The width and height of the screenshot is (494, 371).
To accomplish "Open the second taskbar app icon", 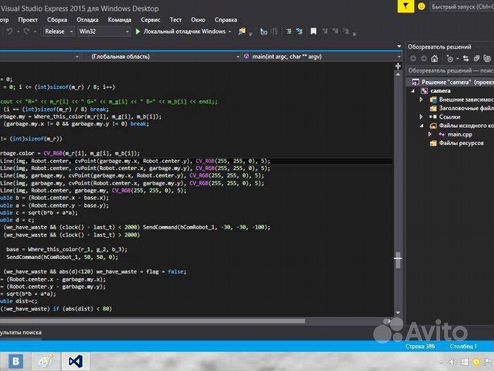I will click(46, 361).
